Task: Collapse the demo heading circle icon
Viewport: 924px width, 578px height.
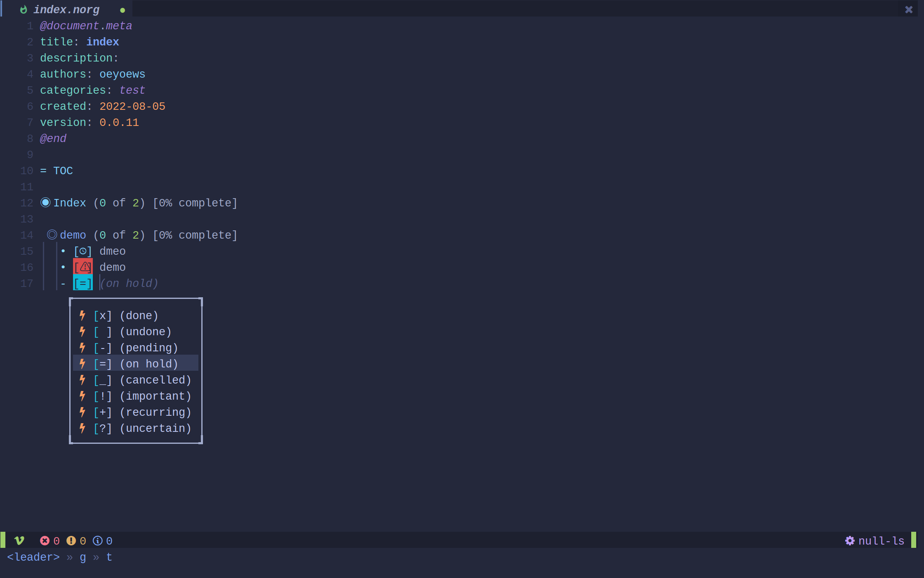Action: 52,235
